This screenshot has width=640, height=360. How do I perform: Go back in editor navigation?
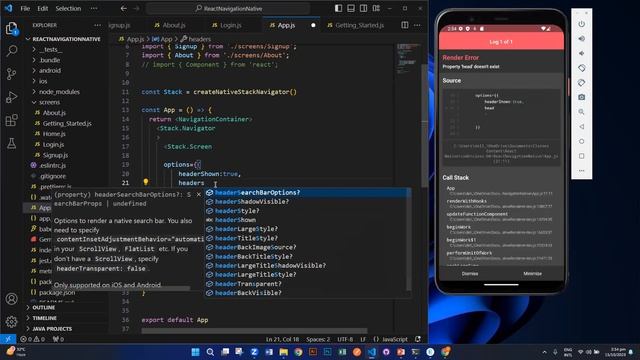(124, 8)
